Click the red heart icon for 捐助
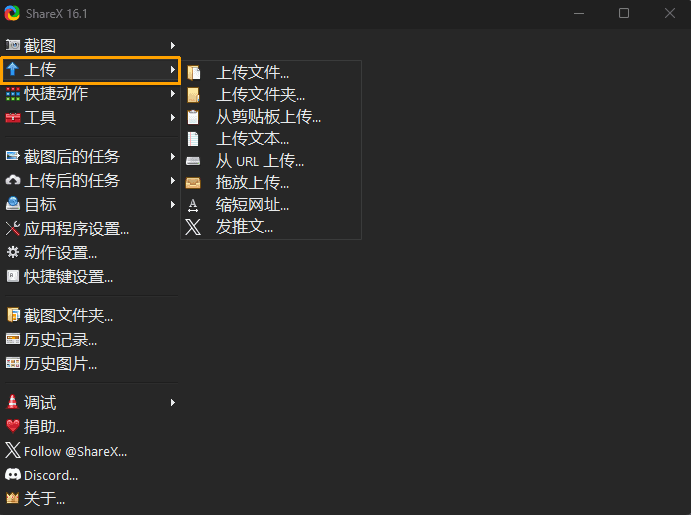 coord(13,426)
